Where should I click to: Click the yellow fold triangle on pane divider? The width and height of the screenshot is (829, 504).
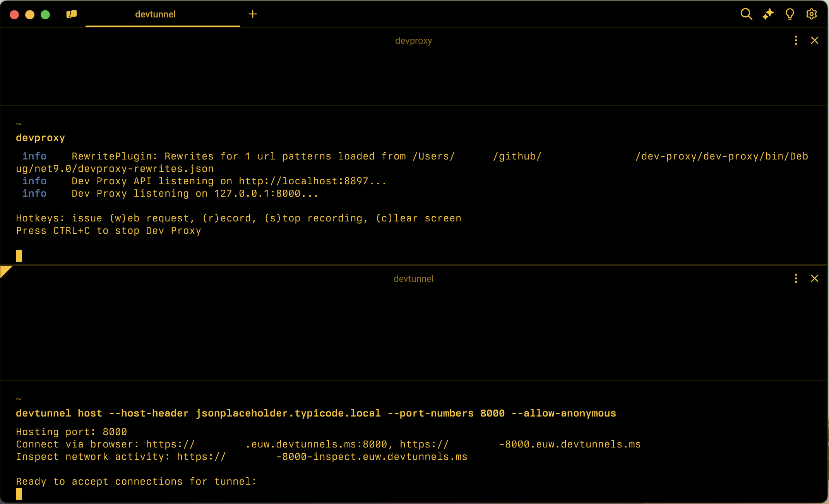click(x=5, y=271)
